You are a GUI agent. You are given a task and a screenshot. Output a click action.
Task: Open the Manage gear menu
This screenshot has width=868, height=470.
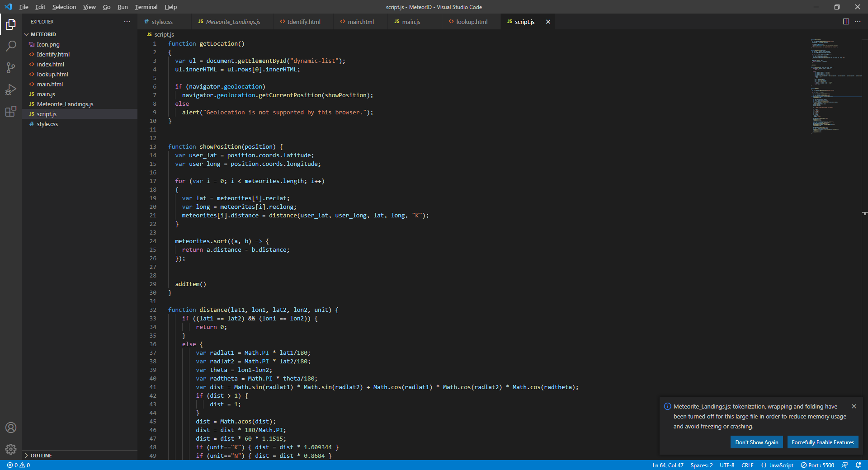[x=11, y=449]
